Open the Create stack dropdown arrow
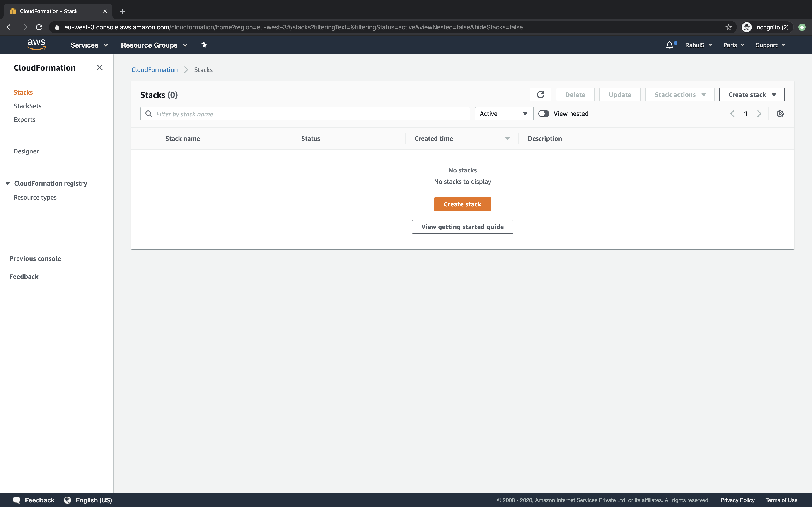Screen dimensions: 812x507 [x=774, y=95]
